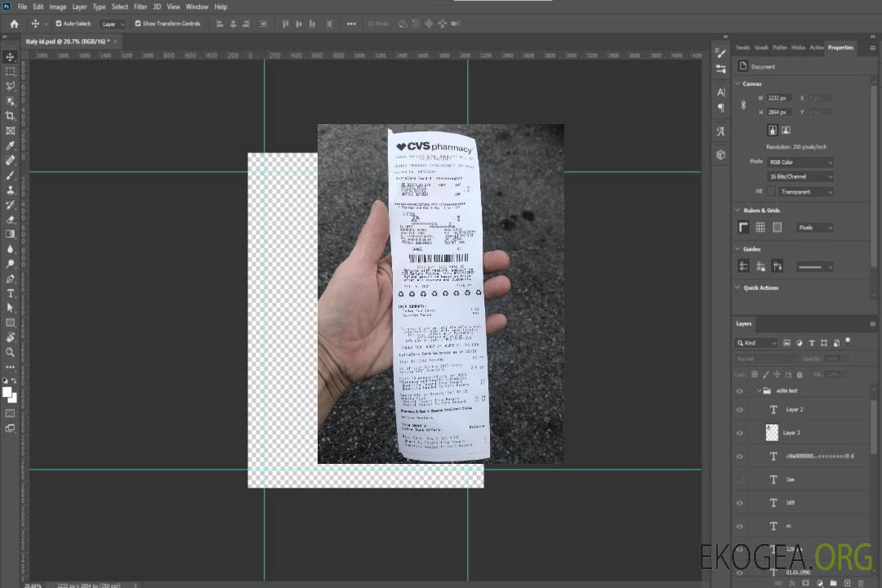Image resolution: width=882 pixels, height=588 pixels.
Task: Add layer mask button in Layers panel
Action: coord(805,583)
